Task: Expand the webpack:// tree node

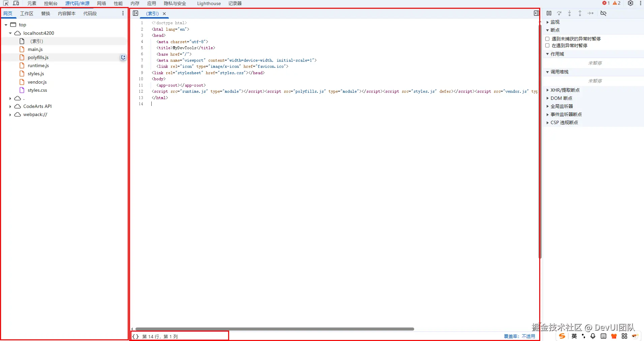Action: click(x=10, y=115)
